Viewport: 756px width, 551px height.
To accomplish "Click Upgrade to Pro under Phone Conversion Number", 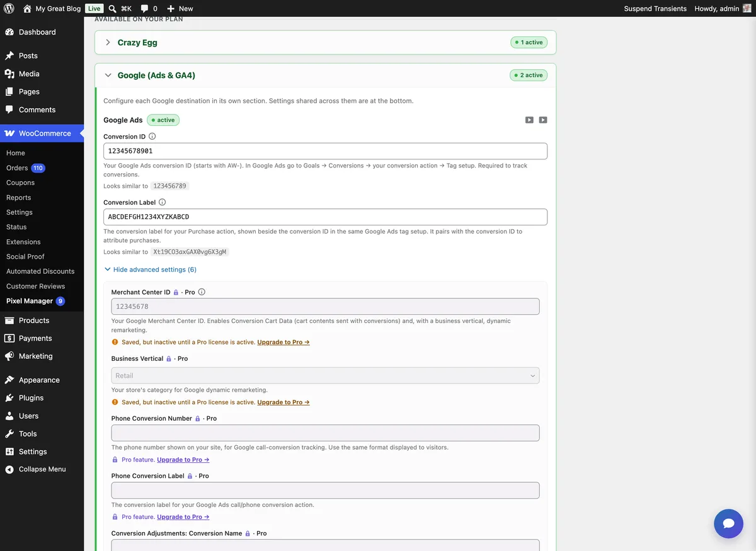I will pyautogui.click(x=183, y=460).
